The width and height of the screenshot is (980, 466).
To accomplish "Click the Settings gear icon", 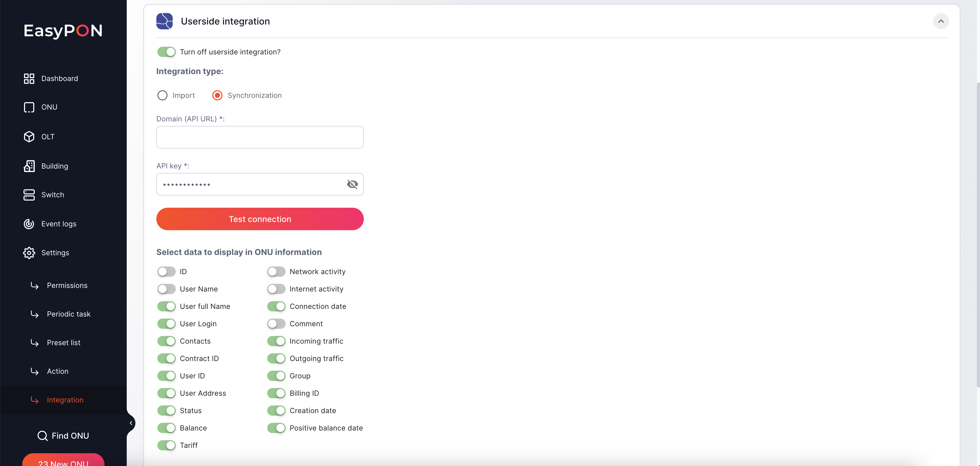I will pos(29,253).
